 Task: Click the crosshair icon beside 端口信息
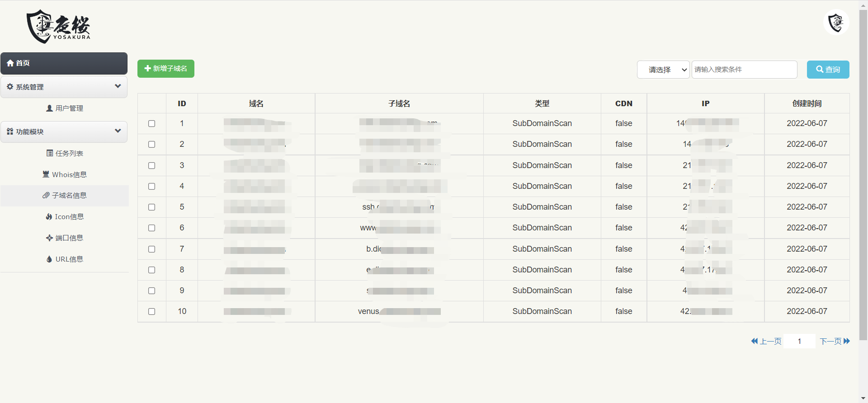pyautogui.click(x=50, y=238)
